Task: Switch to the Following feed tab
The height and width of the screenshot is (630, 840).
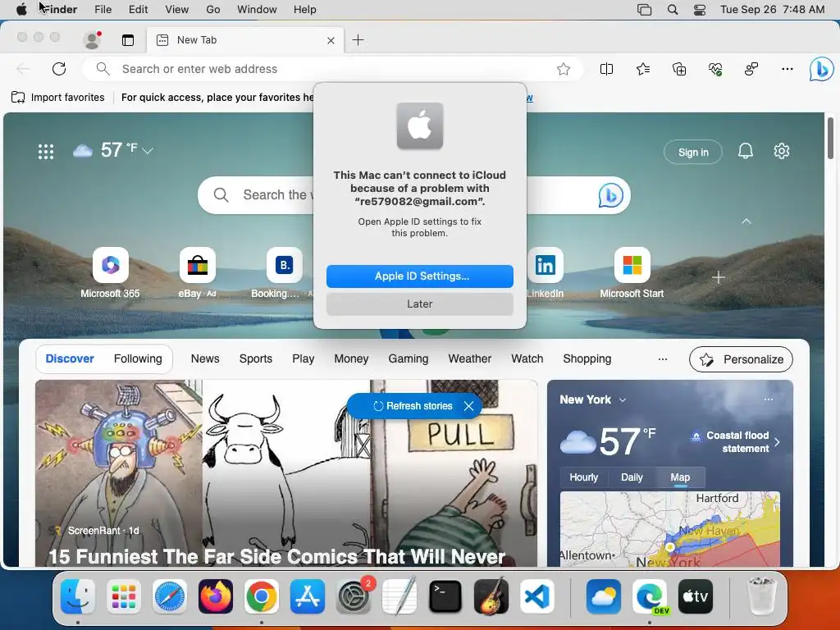Action: click(138, 359)
